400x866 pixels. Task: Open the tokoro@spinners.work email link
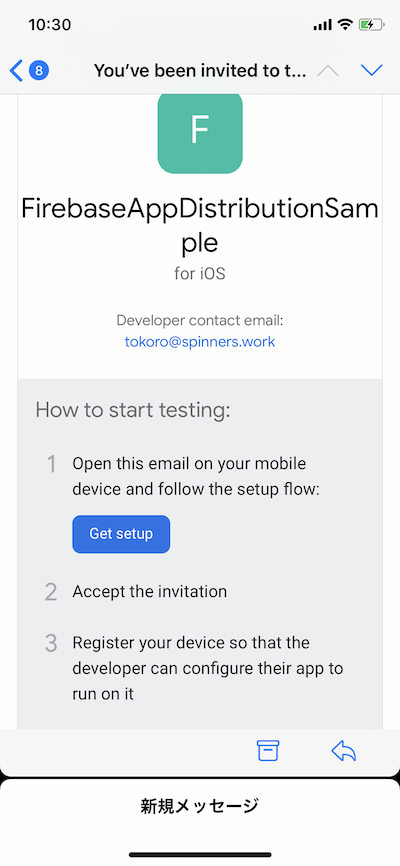click(x=200, y=342)
